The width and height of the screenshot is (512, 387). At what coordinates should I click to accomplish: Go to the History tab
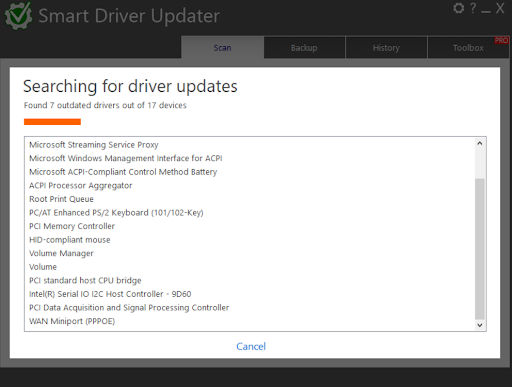coord(386,48)
